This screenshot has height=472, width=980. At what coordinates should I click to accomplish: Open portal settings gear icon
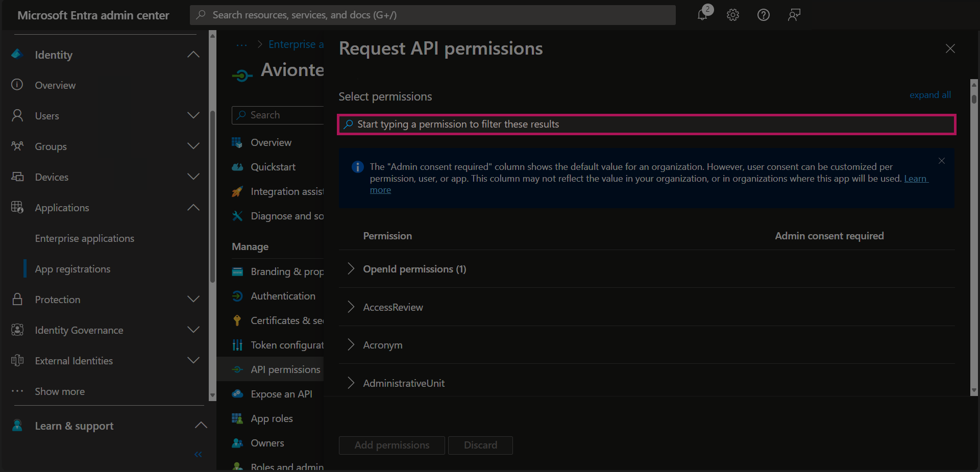(x=733, y=15)
